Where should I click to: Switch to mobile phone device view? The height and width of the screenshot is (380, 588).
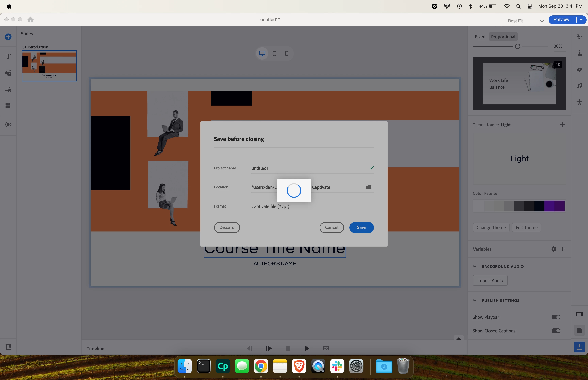click(x=287, y=54)
